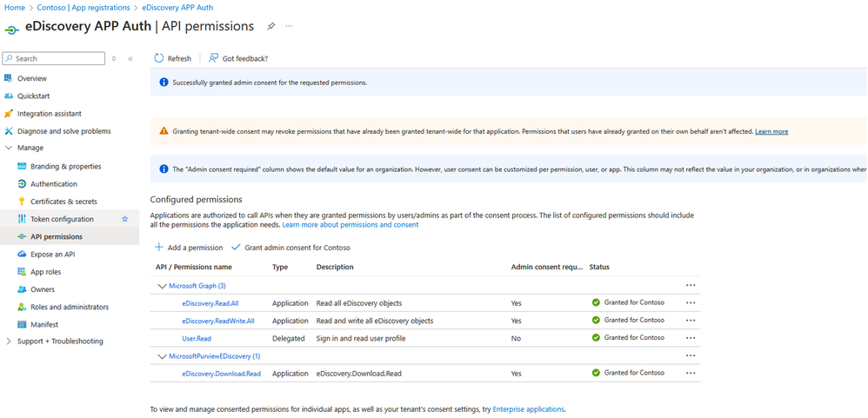Open more options for User.Read row
This screenshot has width=868, height=418.
coord(691,338)
